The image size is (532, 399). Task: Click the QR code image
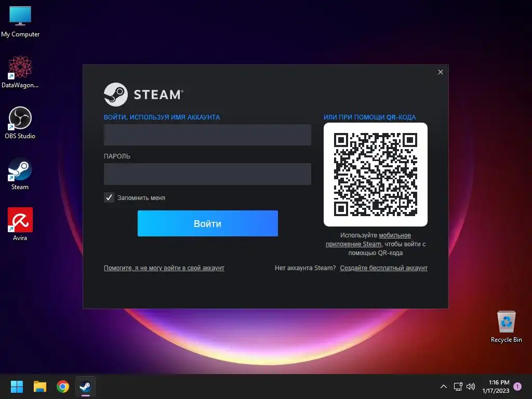click(x=376, y=175)
